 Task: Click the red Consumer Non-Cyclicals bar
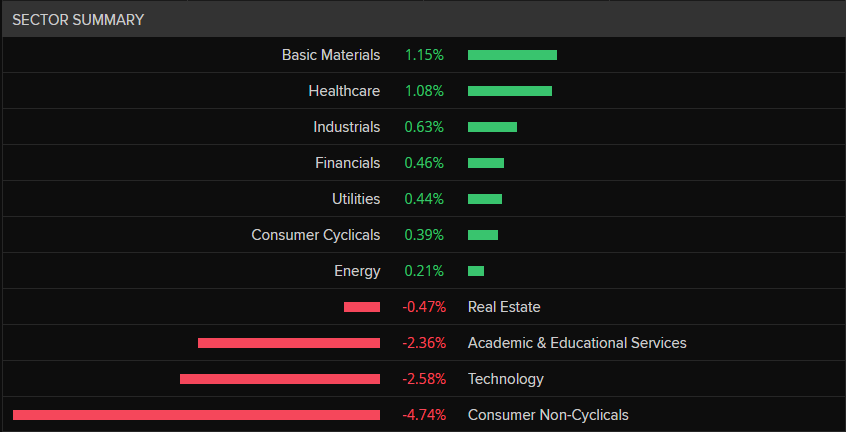tap(196, 415)
